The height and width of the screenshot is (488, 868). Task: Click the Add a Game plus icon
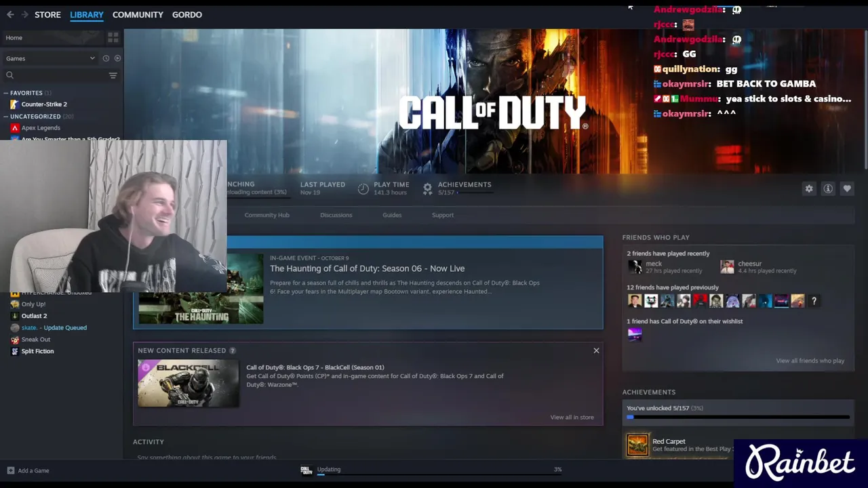coord(10,470)
